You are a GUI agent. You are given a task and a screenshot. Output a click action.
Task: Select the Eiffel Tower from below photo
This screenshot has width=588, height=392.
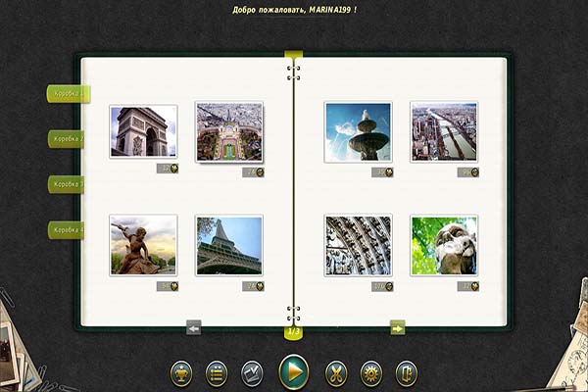click(229, 245)
